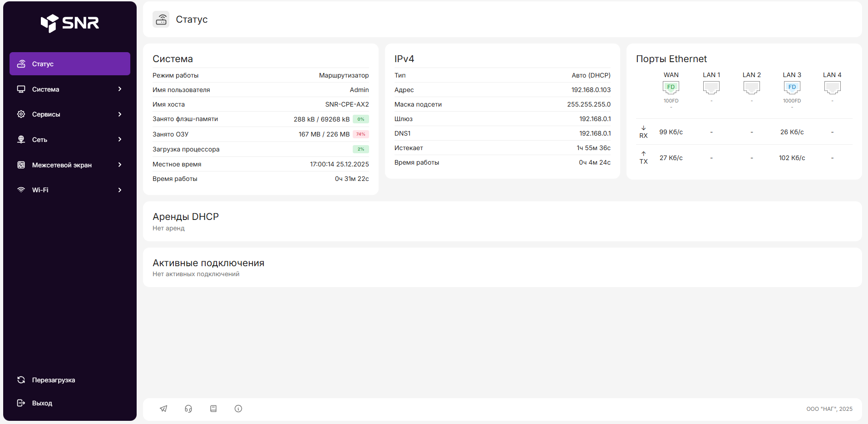Screen dimensions: 868x424
Task: Click the router icon beside Статус header
Action: [161, 19]
